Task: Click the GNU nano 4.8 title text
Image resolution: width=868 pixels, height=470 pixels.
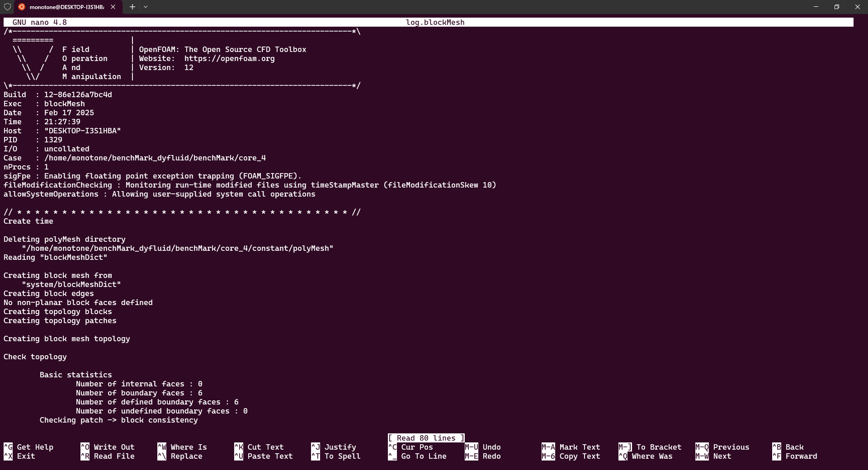Action: [40, 22]
